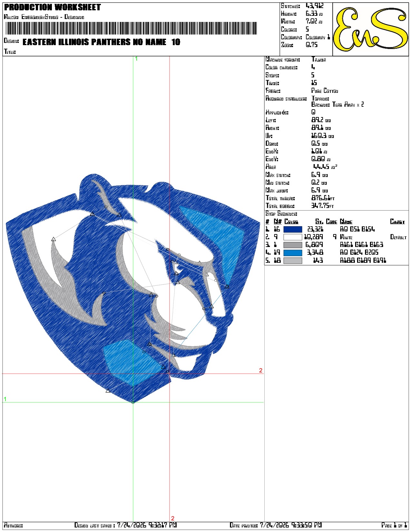Click the 'Title' field label
411x532 pixels.
[10, 52]
